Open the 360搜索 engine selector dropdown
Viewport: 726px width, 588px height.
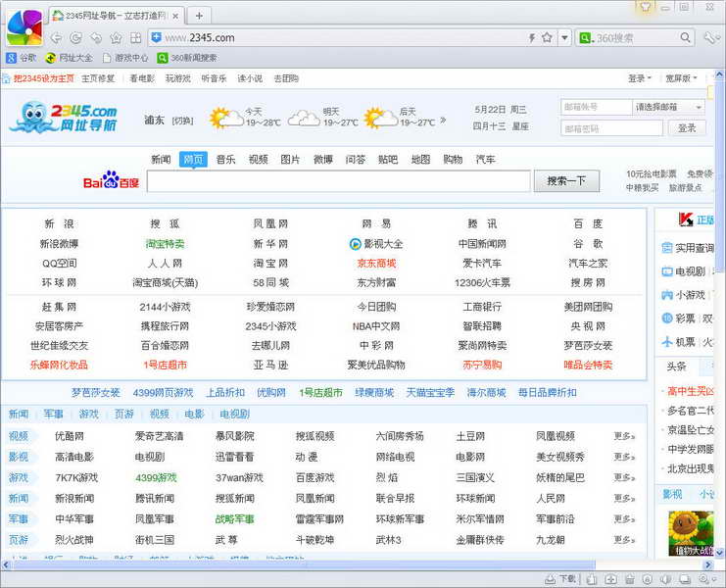pyautogui.click(x=585, y=38)
